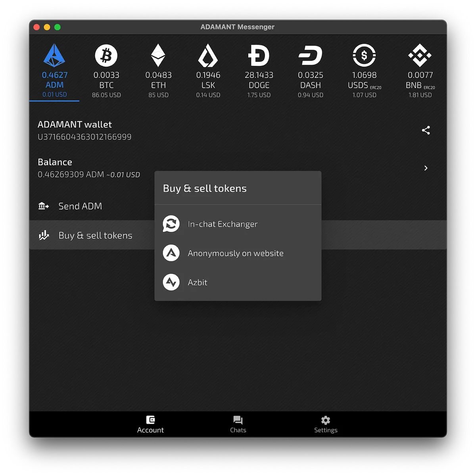Open the DASH wallet icon
476x476 pixels.
click(x=310, y=56)
